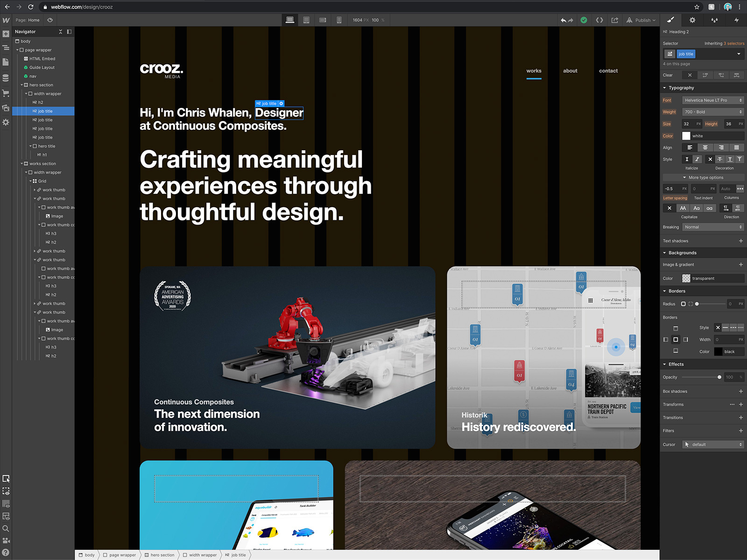Open the Add Elements panel

click(6, 34)
